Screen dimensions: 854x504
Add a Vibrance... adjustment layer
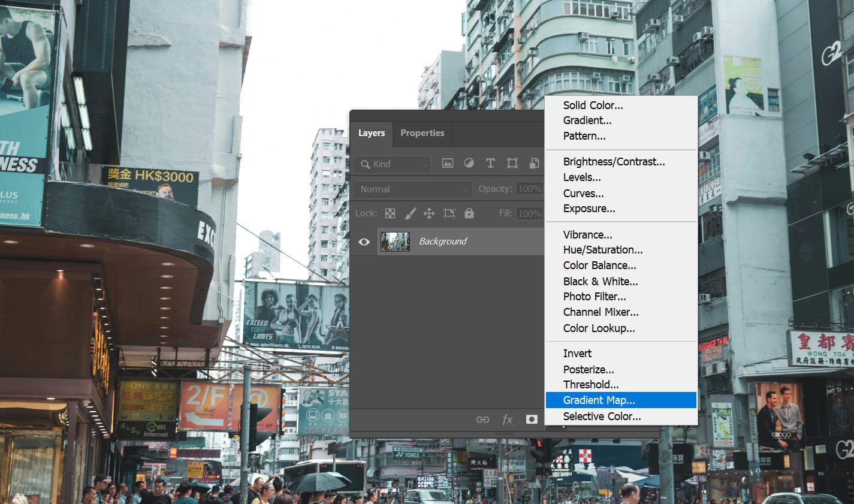[588, 235]
